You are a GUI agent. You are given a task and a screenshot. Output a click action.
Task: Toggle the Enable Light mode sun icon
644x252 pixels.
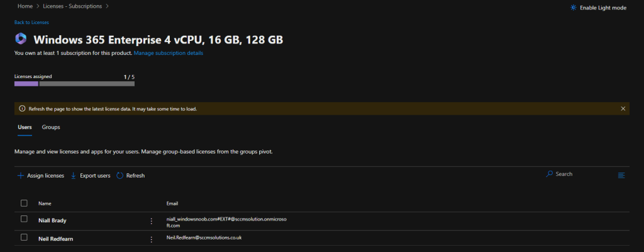[573, 8]
